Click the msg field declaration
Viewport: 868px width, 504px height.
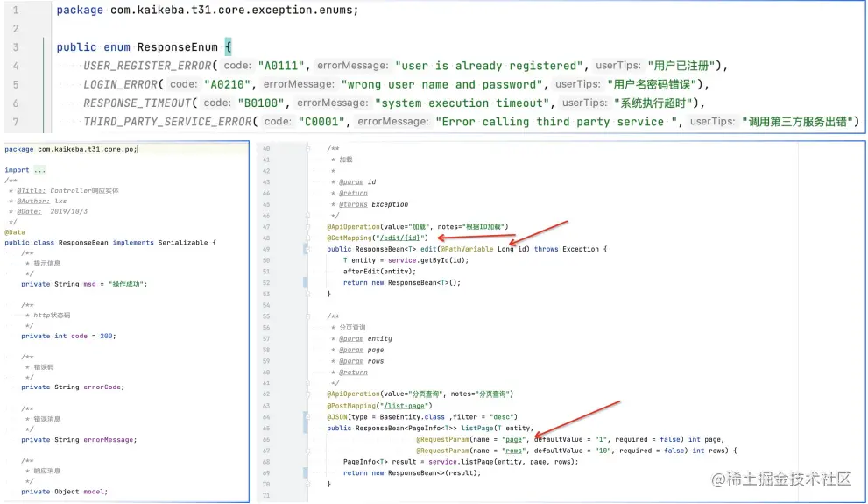point(84,284)
